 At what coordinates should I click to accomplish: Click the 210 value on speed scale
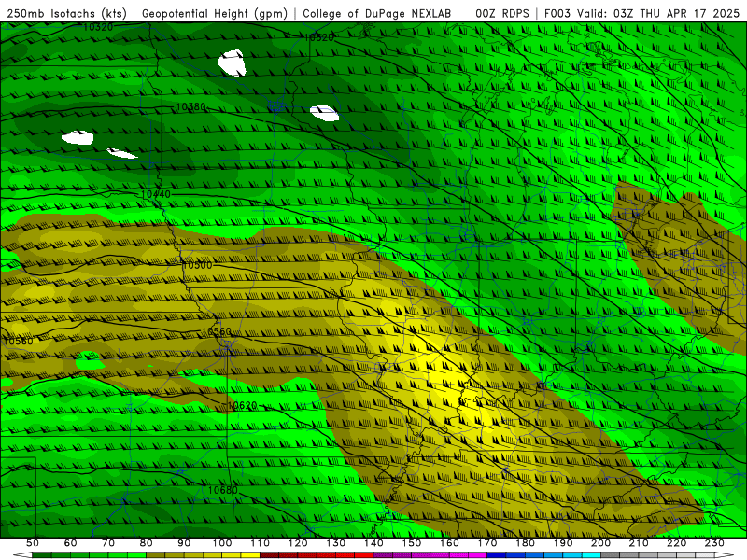pos(639,543)
